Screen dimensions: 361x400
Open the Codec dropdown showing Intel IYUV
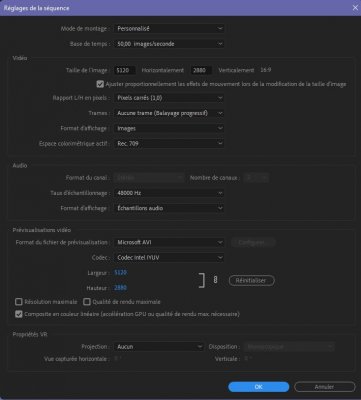click(169, 258)
